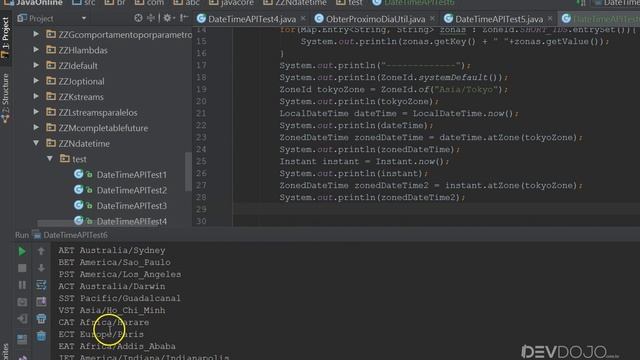
Task: Expand ZZKstreams folder
Action: coord(36,96)
